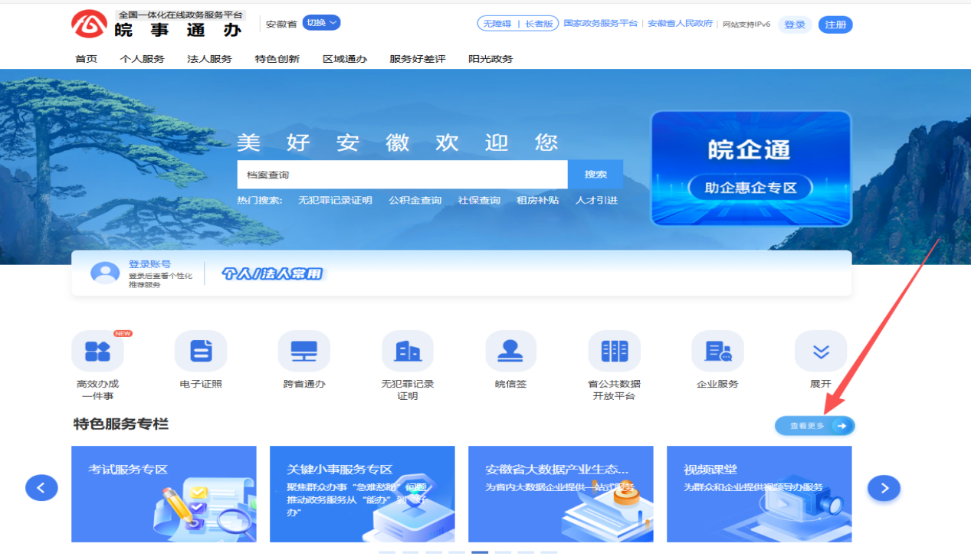Click the 特色服务专栏 heading
The height and width of the screenshot is (560, 971).
[x=120, y=424]
